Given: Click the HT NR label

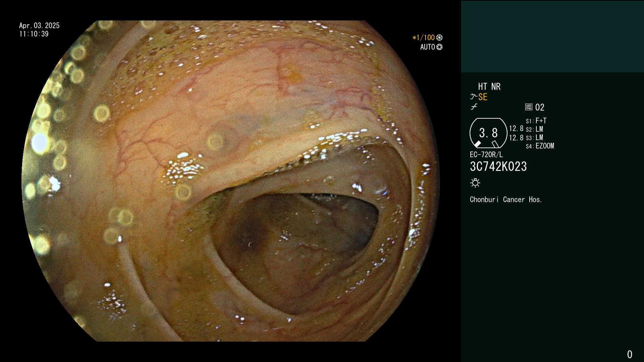Looking at the screenshot, I should click(489, 86).
